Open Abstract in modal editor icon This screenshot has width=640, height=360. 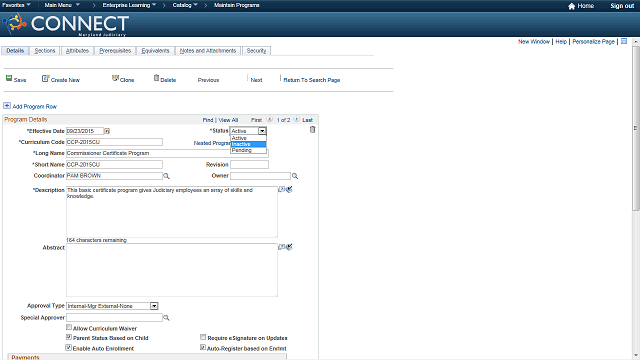281,247
